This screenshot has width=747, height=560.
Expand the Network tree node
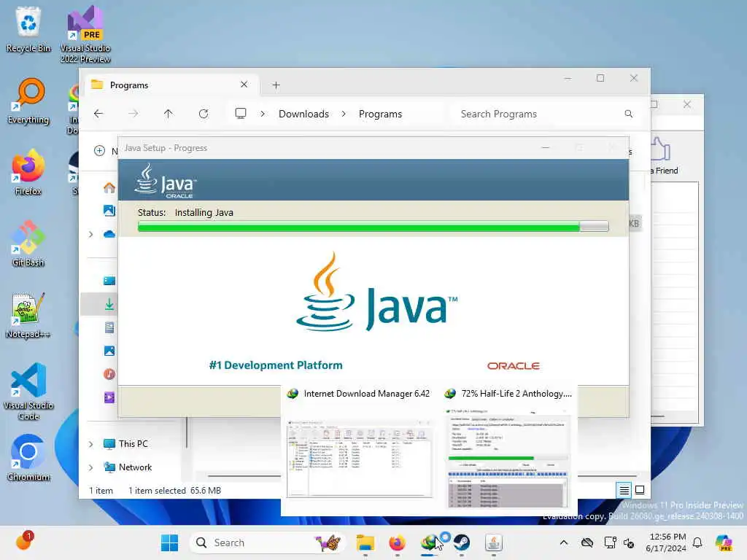coord(91,467)
